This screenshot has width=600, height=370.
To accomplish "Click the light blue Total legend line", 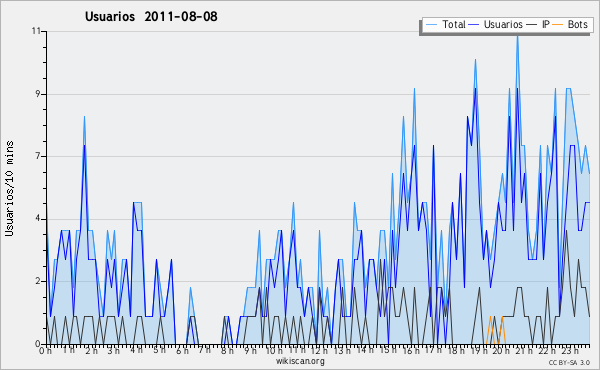I will [x=431, y=25].
